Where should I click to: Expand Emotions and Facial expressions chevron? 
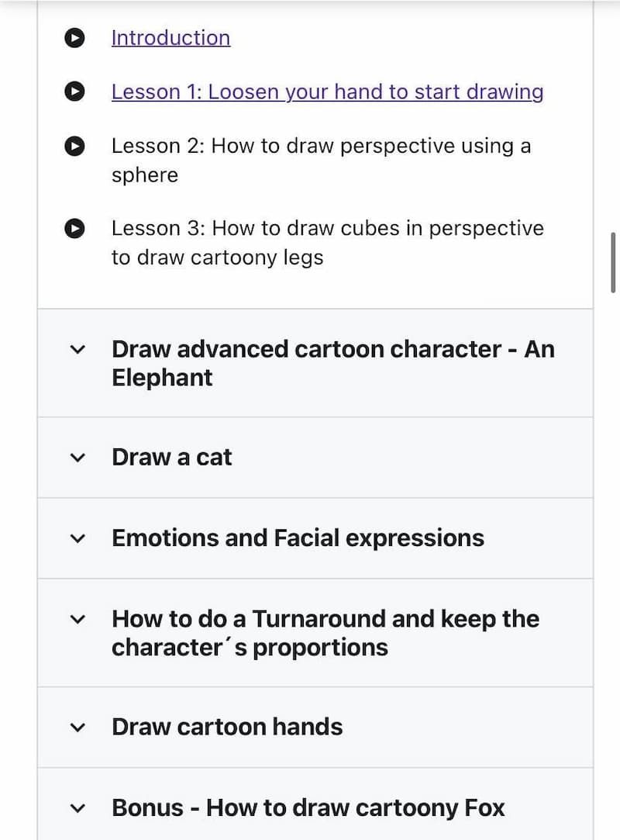click(77, 539)
